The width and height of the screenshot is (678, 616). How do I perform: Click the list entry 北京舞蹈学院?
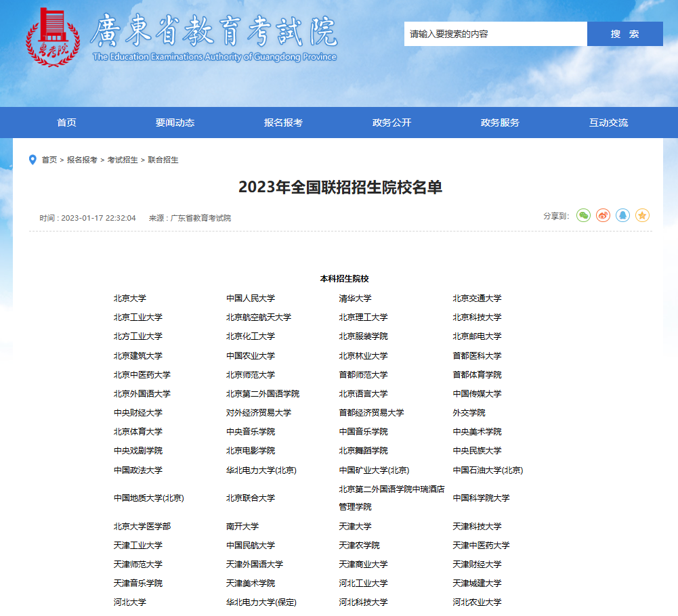click(x=363, y=450)
